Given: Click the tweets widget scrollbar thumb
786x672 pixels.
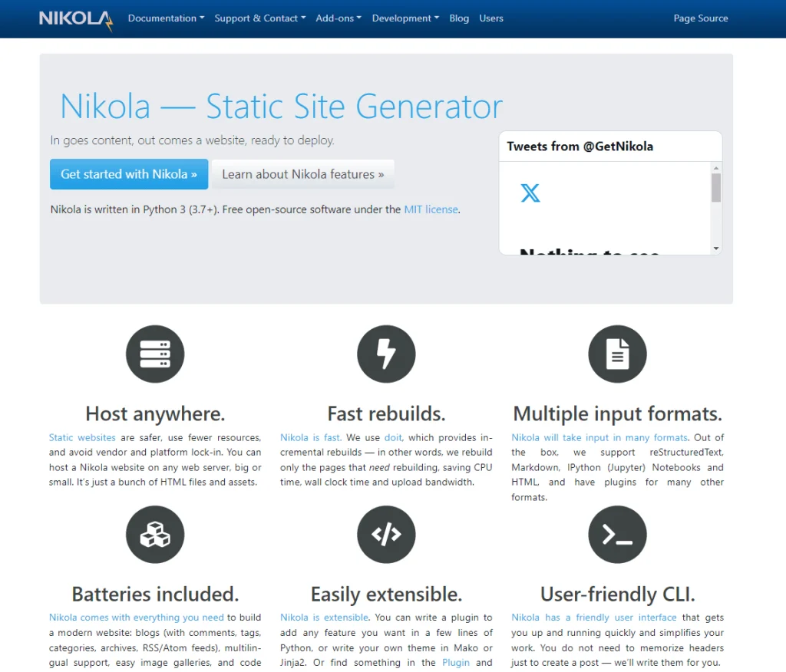Looking at the screenshot, I should 716,188.
